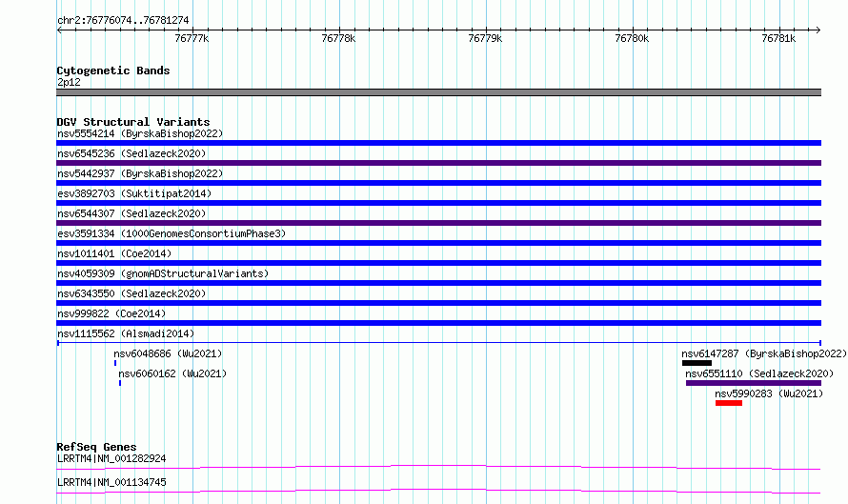Viewport: 848px width, 504px height.
Task: Open the nsv6048686 (Wu2021) label
Action: (168, 353)
